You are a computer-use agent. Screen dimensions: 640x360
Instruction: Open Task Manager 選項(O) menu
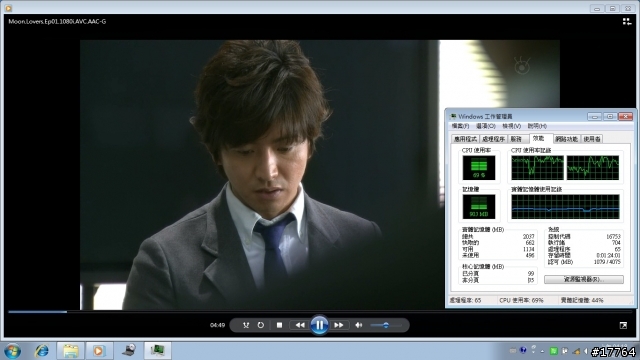[486, 126]
